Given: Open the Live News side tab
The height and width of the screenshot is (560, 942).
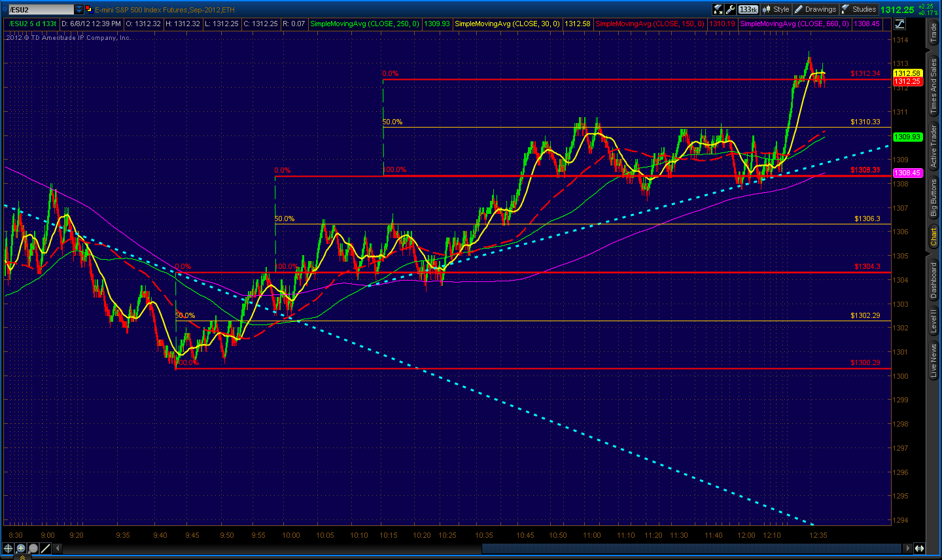Looking at the screenshot, I should [x=933, y=360].
